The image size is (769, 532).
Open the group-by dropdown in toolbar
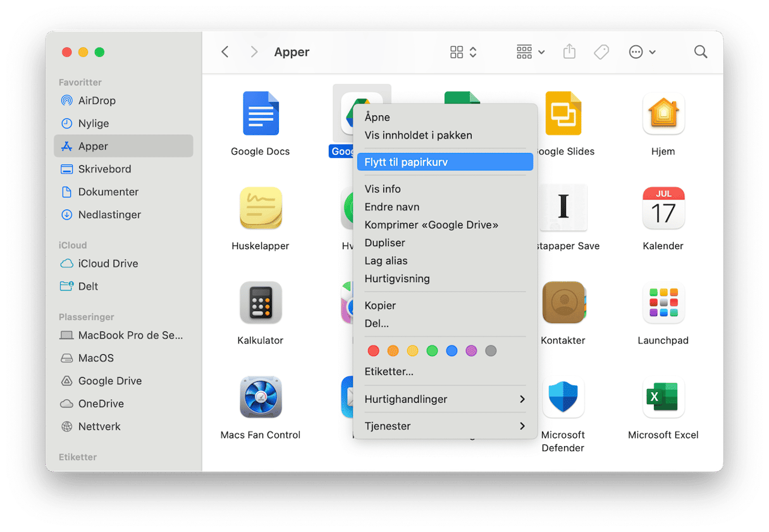(x=531, y=52)
